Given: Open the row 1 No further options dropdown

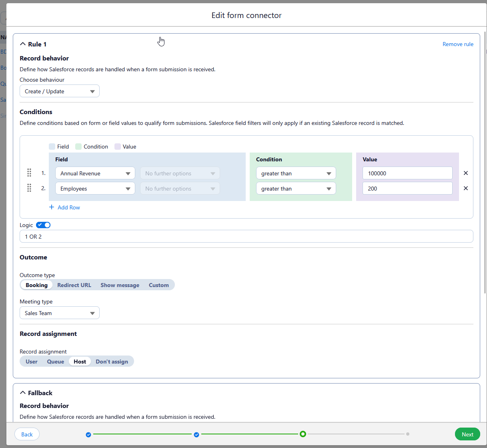Looking at the screenshot, I should click(x=180, y=173).
